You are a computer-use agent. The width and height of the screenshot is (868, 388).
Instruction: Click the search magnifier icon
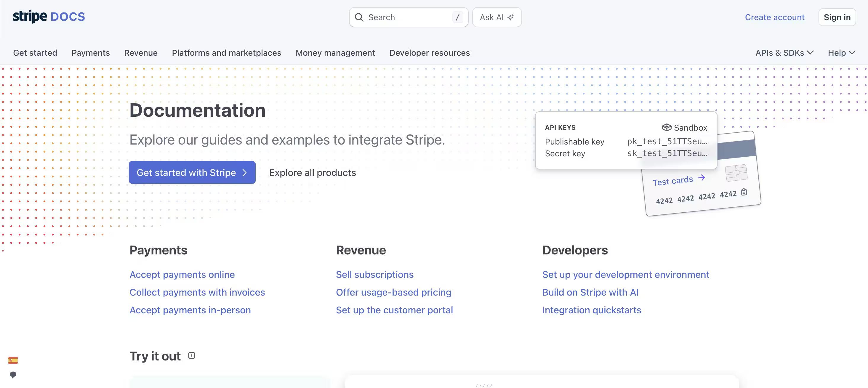click(x=359, y=17)
